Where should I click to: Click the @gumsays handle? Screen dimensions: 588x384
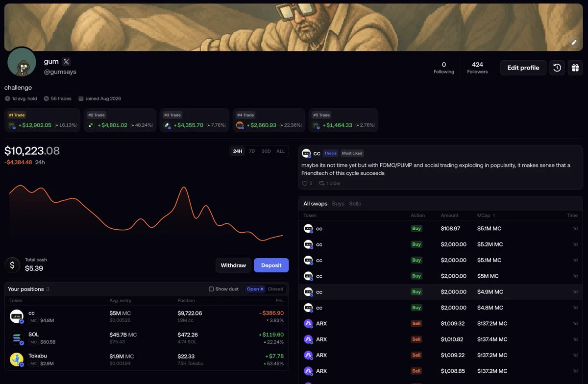[60, 72]
